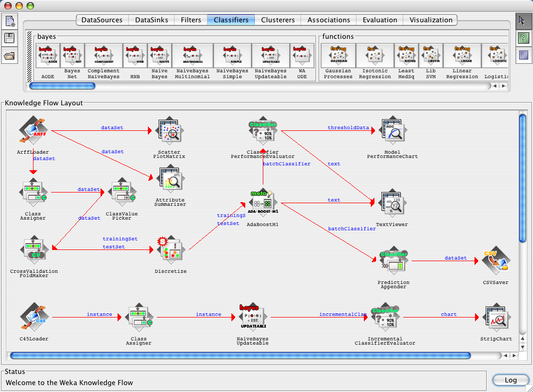This screenshot has width=533, height=392.
Task: Click Class Assigner next to C45Loader
Action: click(139, 317)
